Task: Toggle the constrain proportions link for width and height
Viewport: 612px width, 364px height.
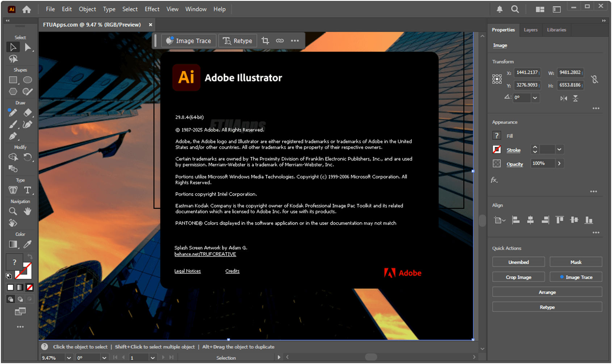Action: pyautogui.click(x=595, y=79)
